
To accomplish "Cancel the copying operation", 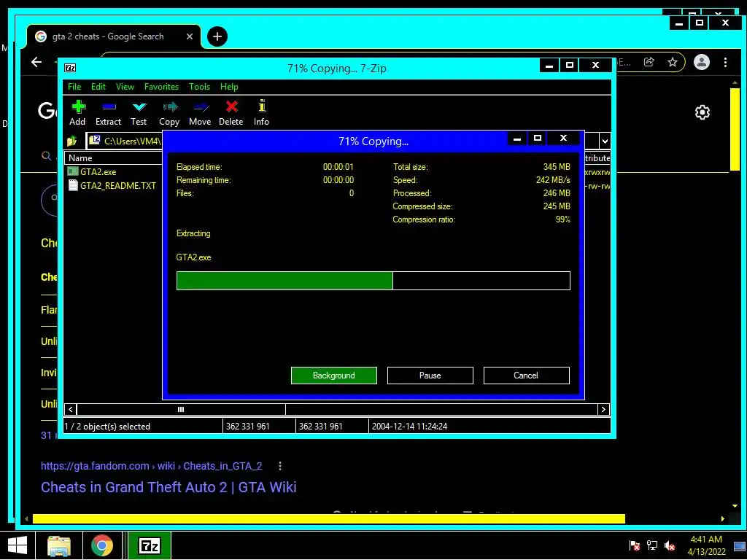I will [x=527, y=376].
